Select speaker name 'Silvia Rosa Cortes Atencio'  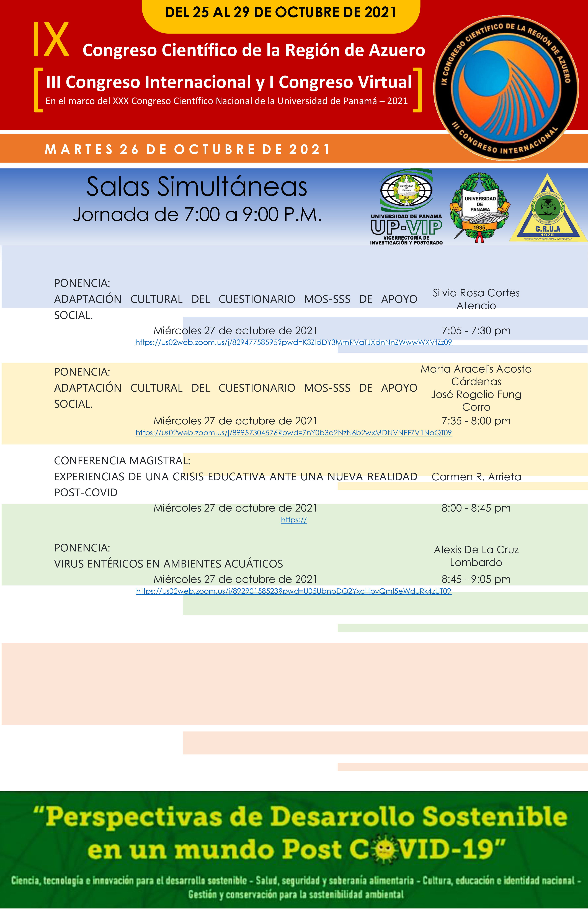click(x=476, y=299)
